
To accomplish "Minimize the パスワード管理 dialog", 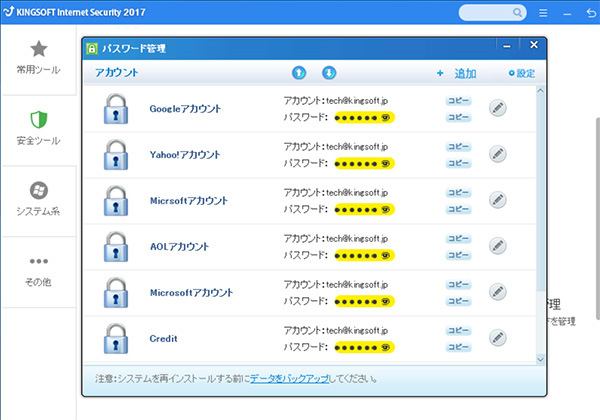I will click(507, 46).
